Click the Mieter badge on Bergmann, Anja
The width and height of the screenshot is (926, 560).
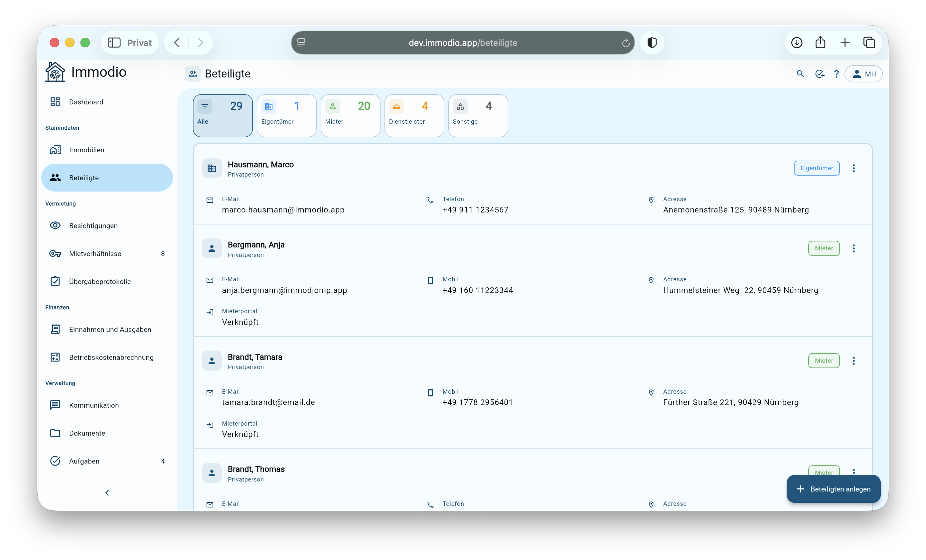(x=824, y=248)
